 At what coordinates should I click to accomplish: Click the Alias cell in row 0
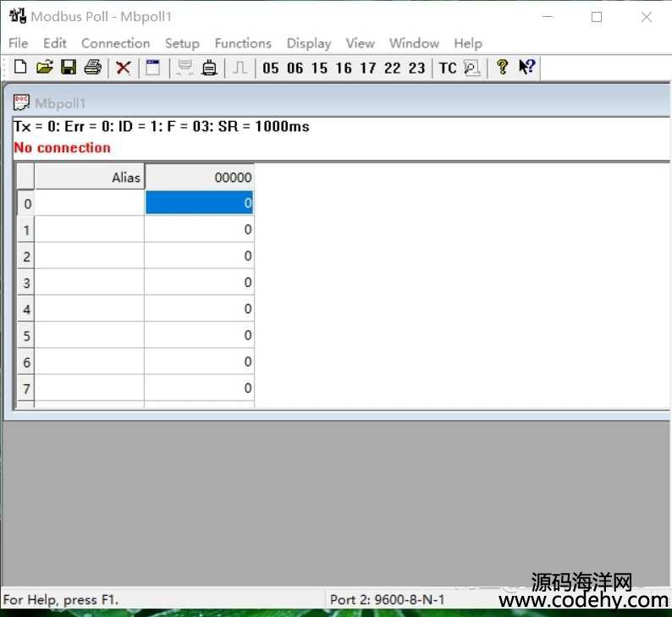(x=89, y=202)
